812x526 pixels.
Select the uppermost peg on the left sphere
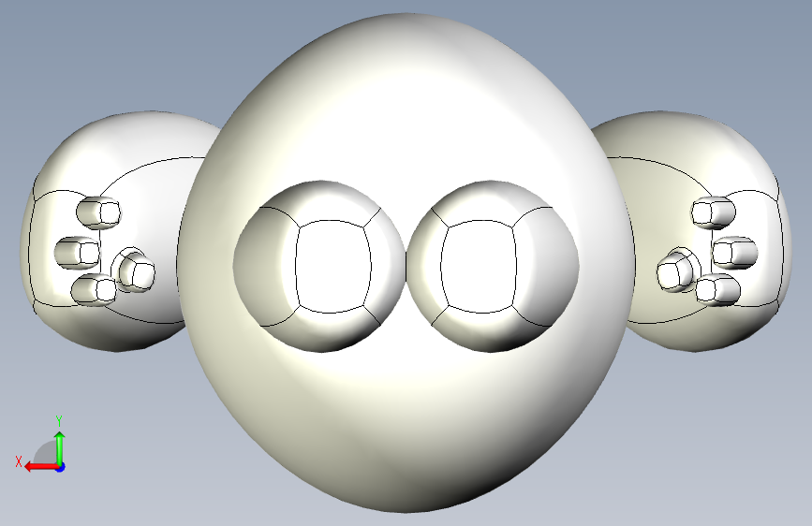click(x=98, y=212)
